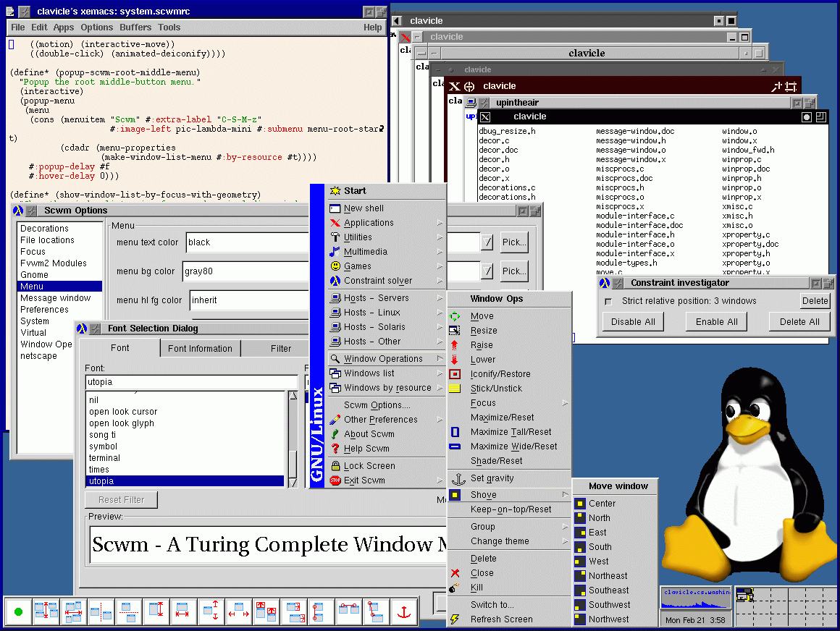Choose the top-edge alignment constraint icon
The height and width of the screenshot is (631, 840).
266,611
